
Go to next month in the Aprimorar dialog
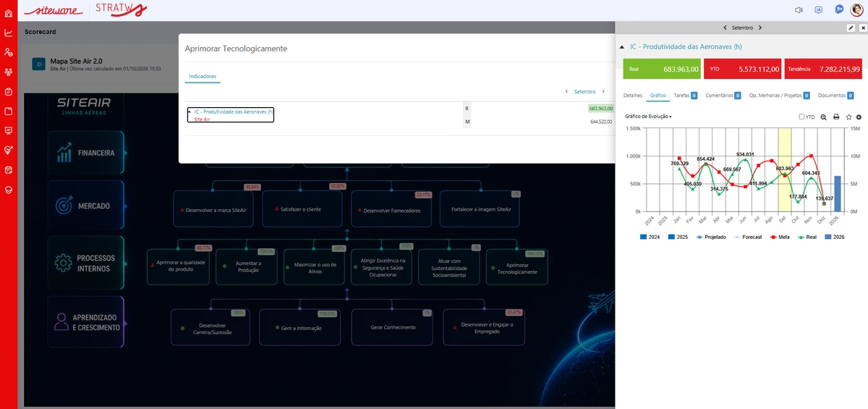(603, 92)
